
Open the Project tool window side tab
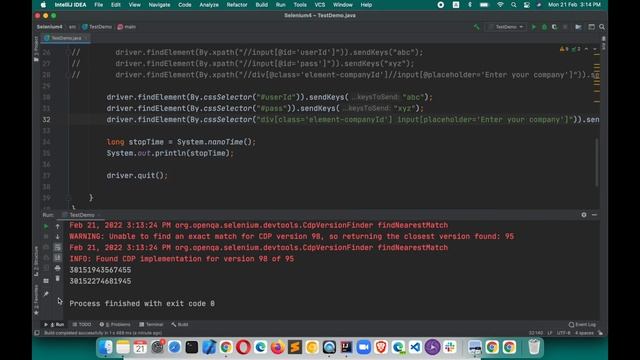point(36,49)
